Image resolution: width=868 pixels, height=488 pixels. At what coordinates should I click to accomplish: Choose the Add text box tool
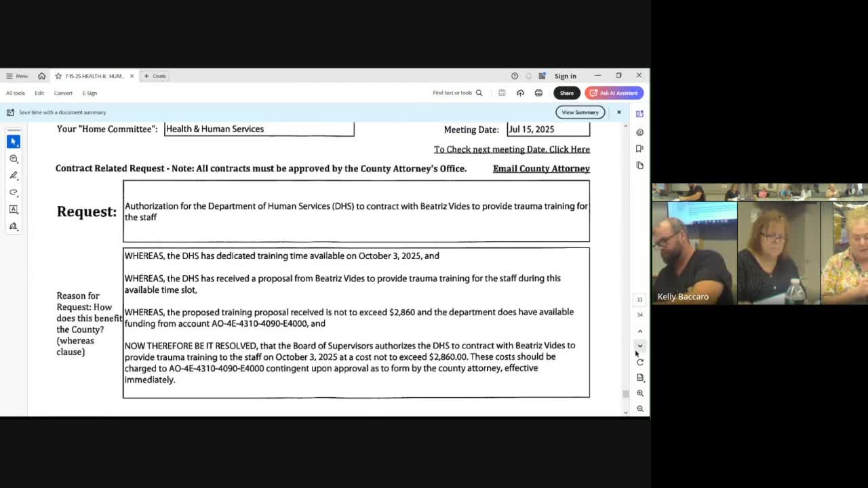pos(14,209)
